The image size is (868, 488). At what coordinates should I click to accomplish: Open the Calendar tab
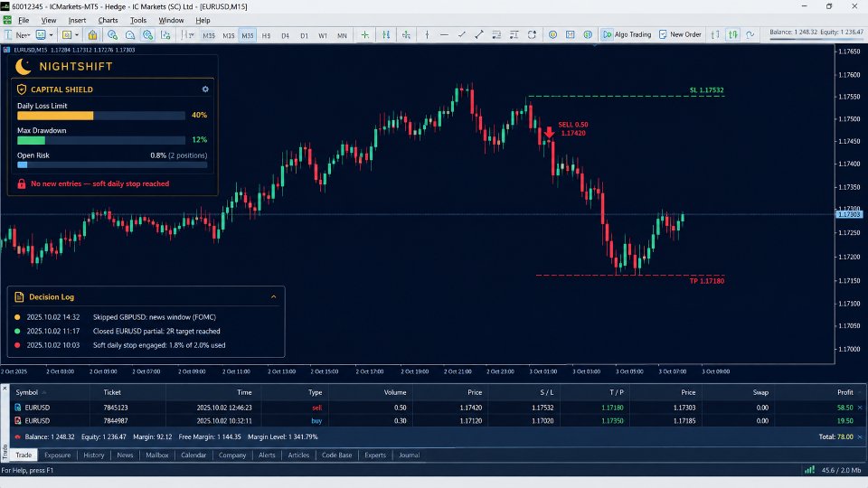193,455
